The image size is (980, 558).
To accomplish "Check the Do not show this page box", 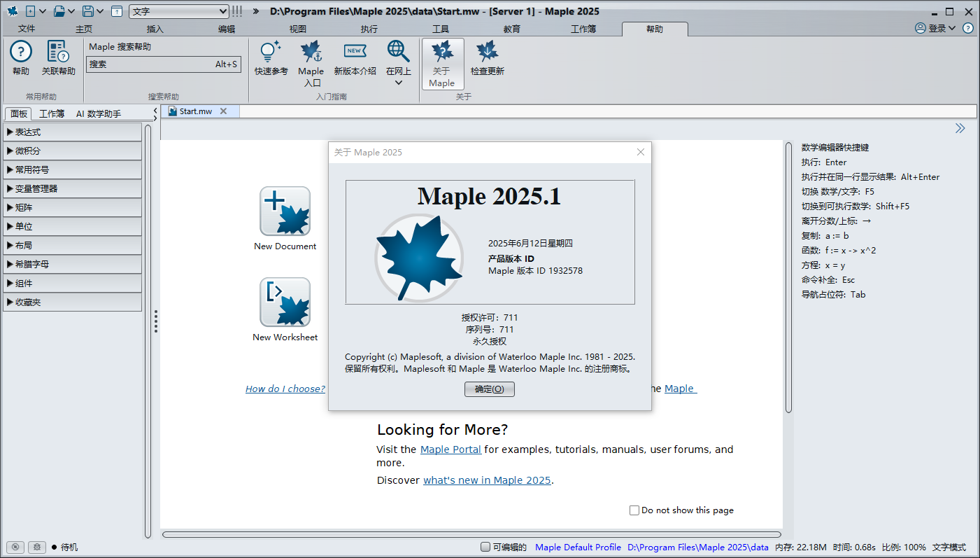I will [634, 510].
